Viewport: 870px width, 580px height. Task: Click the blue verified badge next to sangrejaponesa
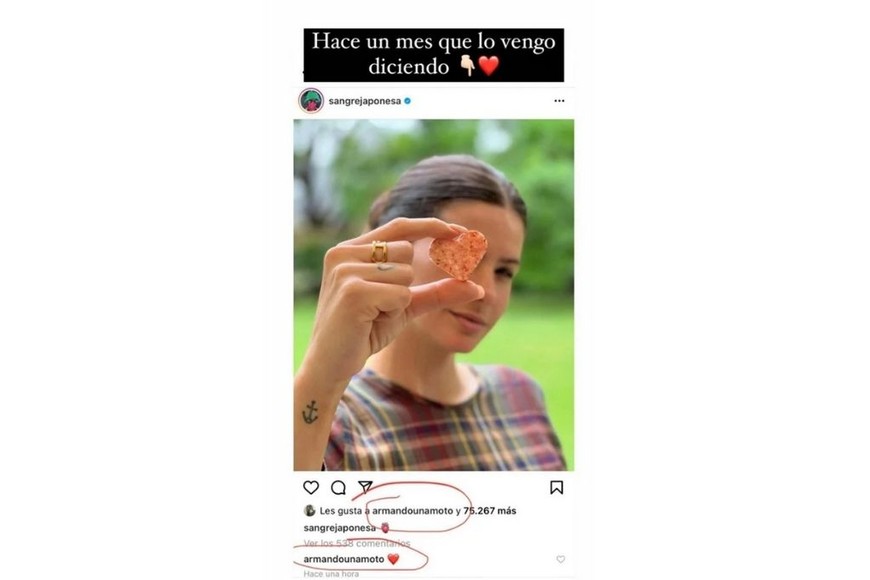click(408, 101)
